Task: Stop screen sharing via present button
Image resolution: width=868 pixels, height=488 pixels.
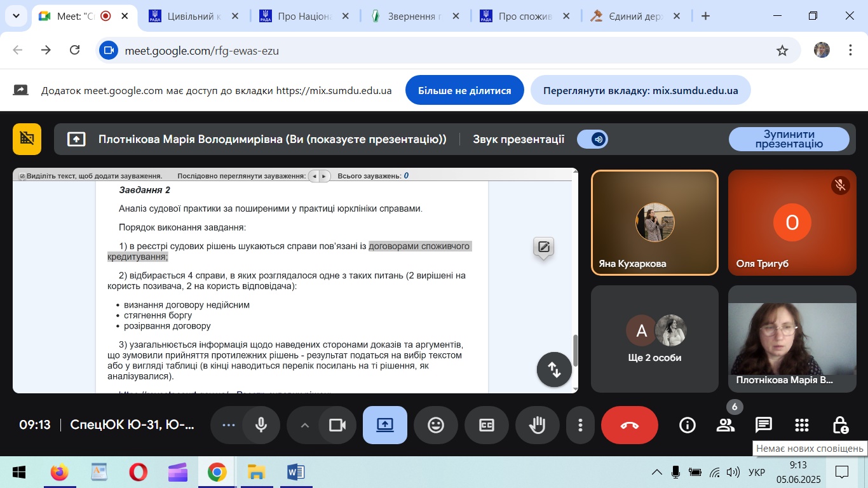Action: 385,425
